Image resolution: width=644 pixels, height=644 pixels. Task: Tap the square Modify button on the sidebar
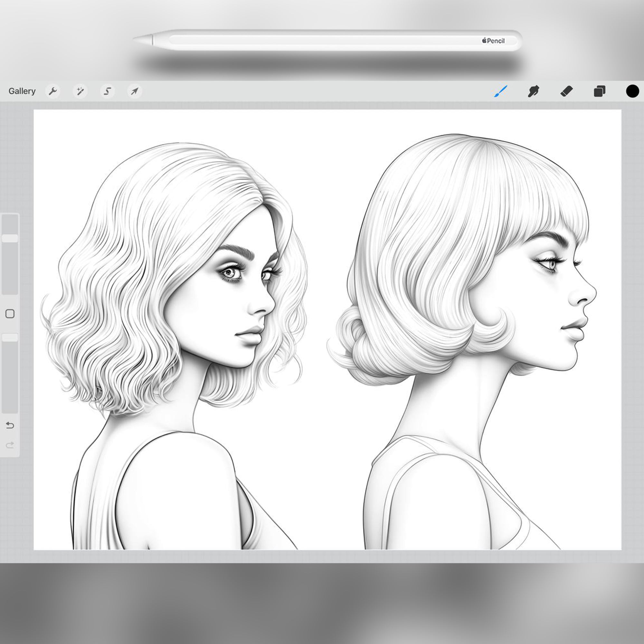click(10, 314)
